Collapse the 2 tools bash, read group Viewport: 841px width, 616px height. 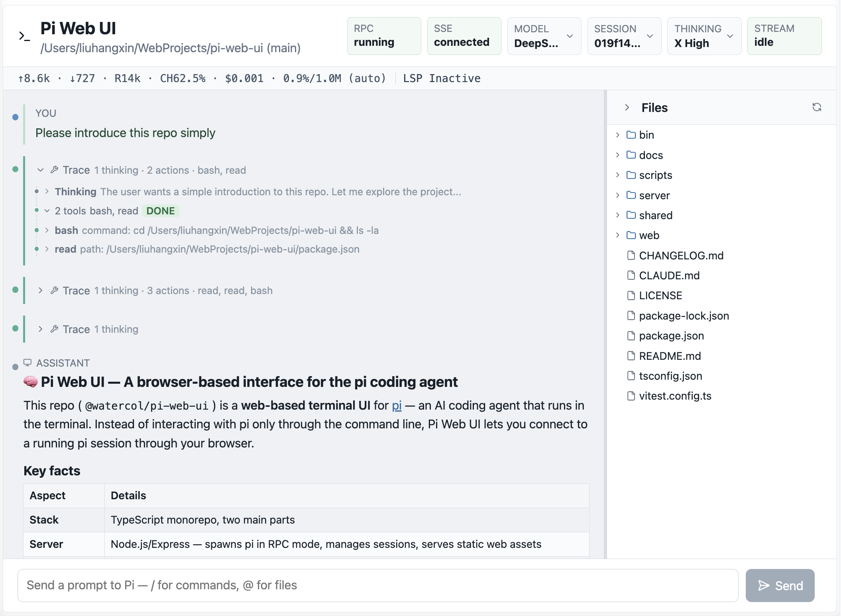pyautogui.click(x=47, y=211)
